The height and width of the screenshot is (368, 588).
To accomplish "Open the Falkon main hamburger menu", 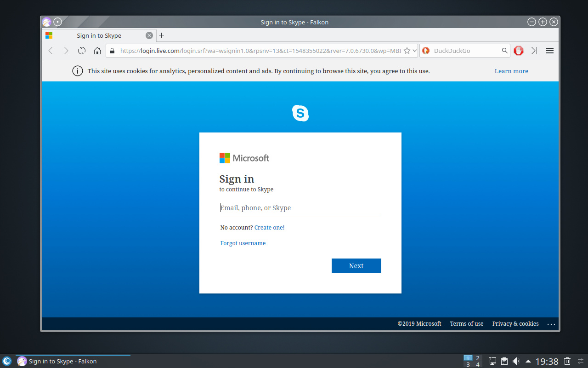I will (550, 51).
